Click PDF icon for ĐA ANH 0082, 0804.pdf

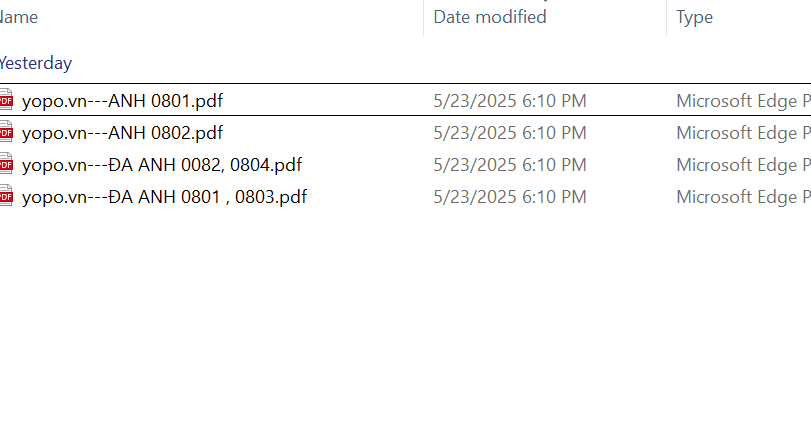coord(6,164)
